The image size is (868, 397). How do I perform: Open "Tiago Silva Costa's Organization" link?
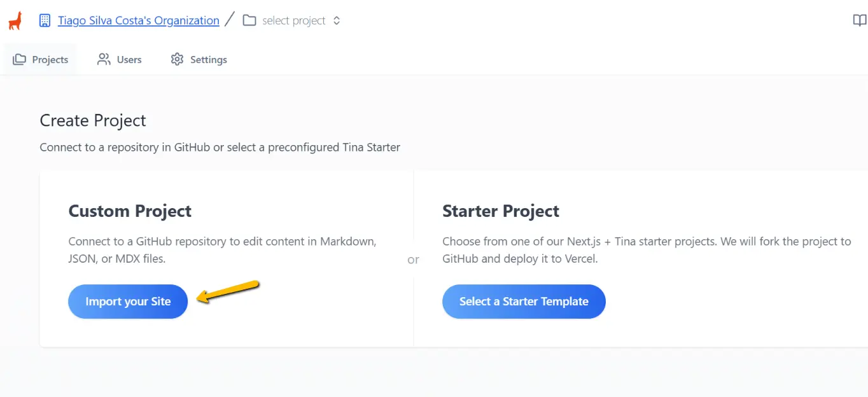pos(138,20)
